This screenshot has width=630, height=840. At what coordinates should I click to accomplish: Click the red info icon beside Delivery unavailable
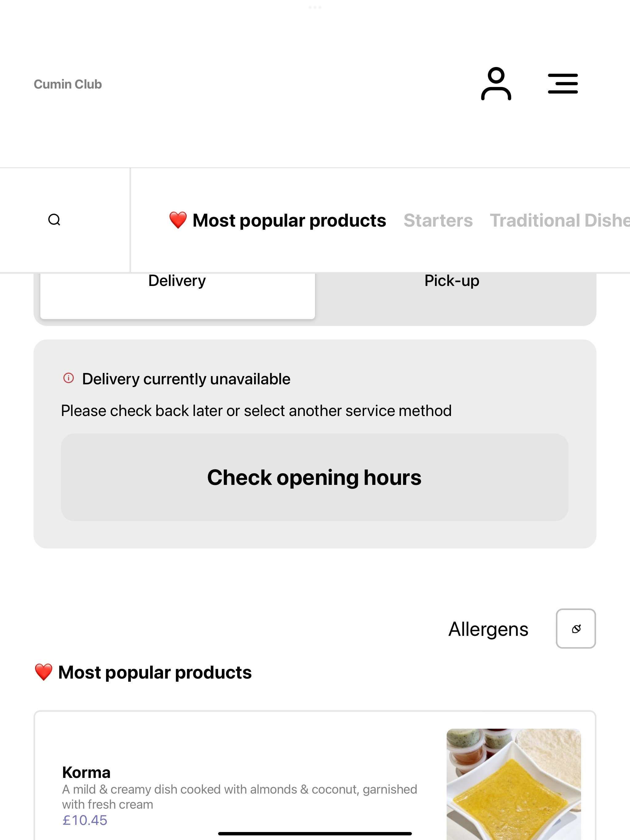[x=68, y=378]
